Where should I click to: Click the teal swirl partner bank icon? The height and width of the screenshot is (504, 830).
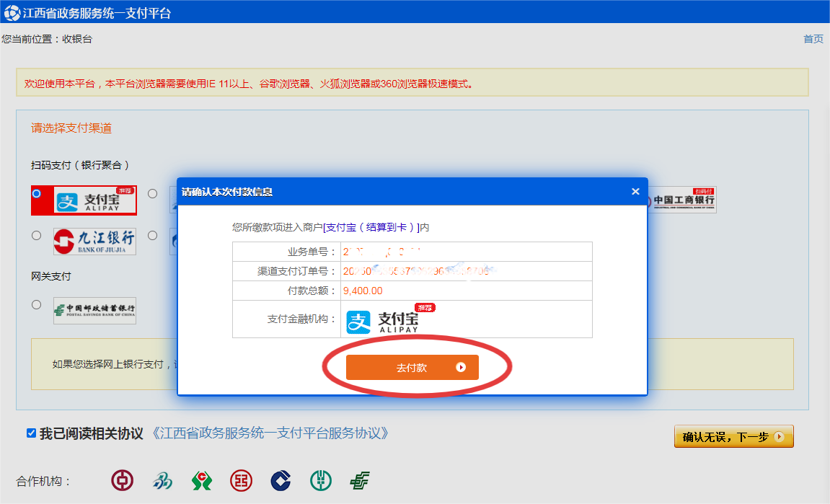[x=162, y=481]
